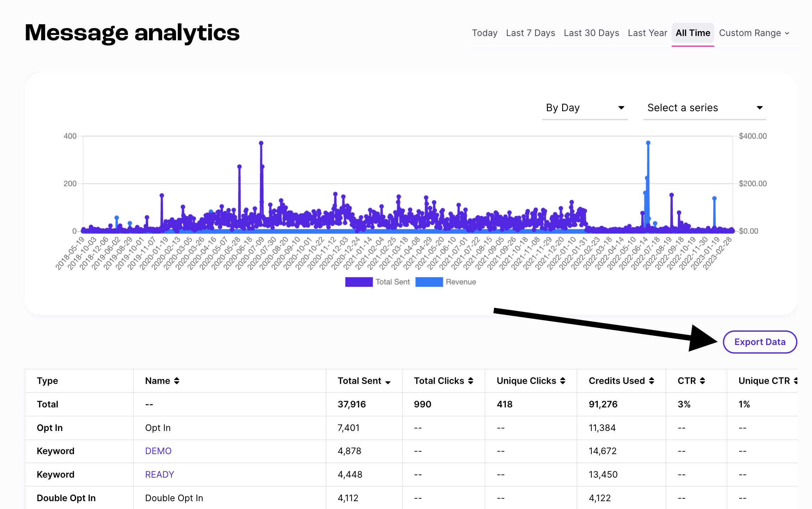The height and width of the screenshot is (509, 812).
Task: Open the READY keyword link
Action: click(159, 474)
